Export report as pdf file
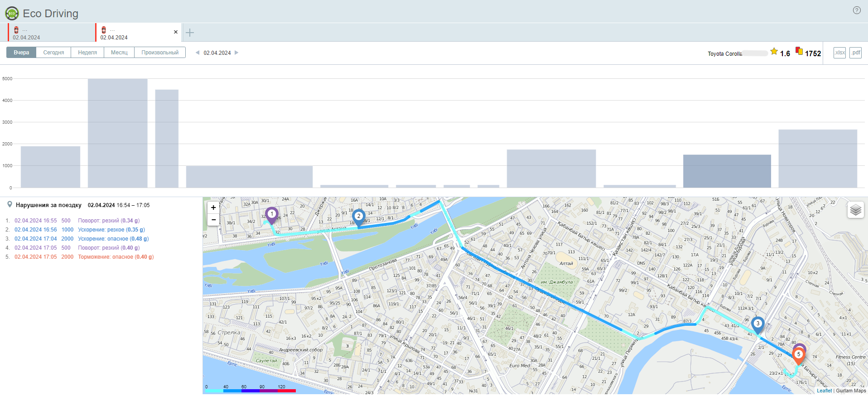The width and height of the screenshot is (868, 396). pos(855,53)
